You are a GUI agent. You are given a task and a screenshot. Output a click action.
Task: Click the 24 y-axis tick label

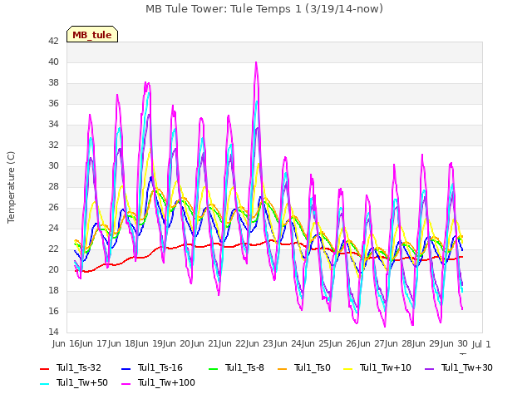tap(53, 228)
